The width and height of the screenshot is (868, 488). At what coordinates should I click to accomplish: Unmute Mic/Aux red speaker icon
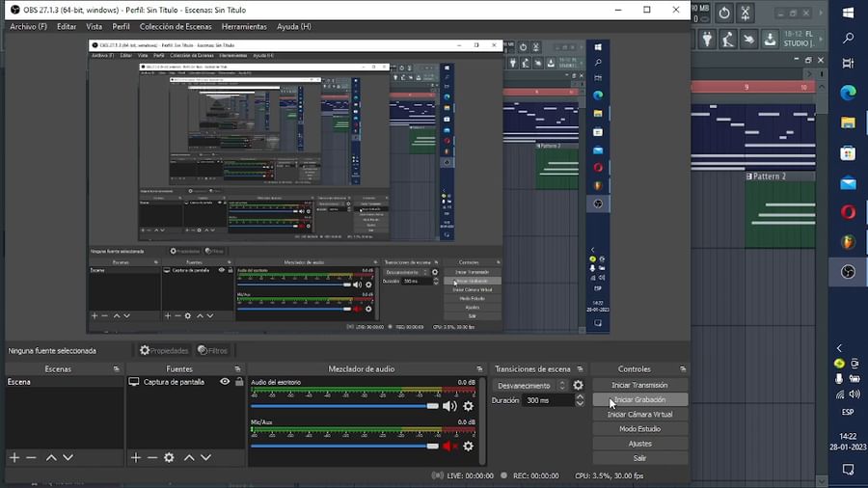point(449,446)
